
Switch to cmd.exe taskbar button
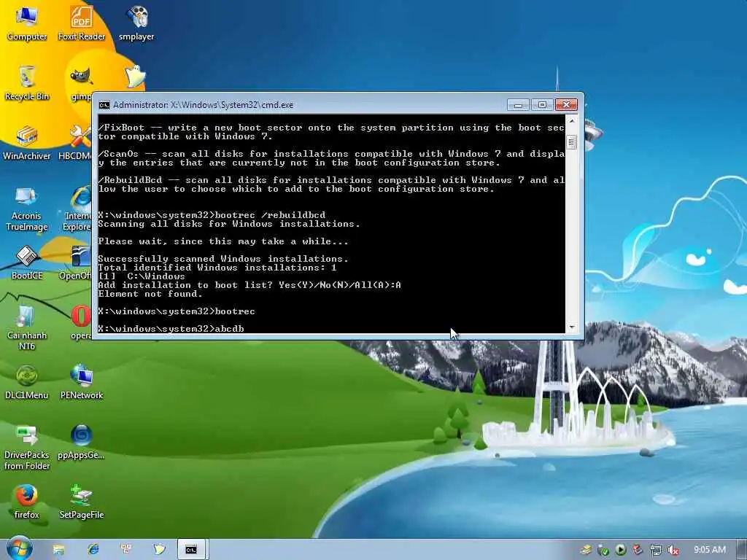pos(192,550)
